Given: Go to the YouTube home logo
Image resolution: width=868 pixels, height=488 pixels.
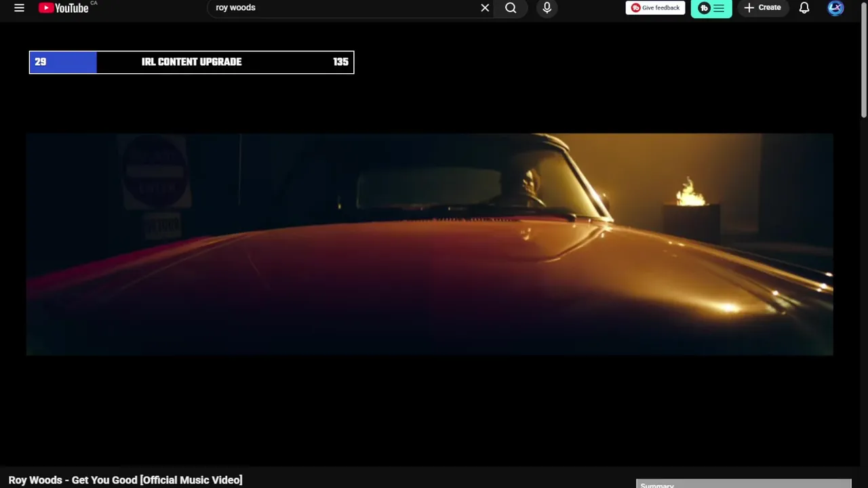Looking at the screenshot, I should [64, 8].
